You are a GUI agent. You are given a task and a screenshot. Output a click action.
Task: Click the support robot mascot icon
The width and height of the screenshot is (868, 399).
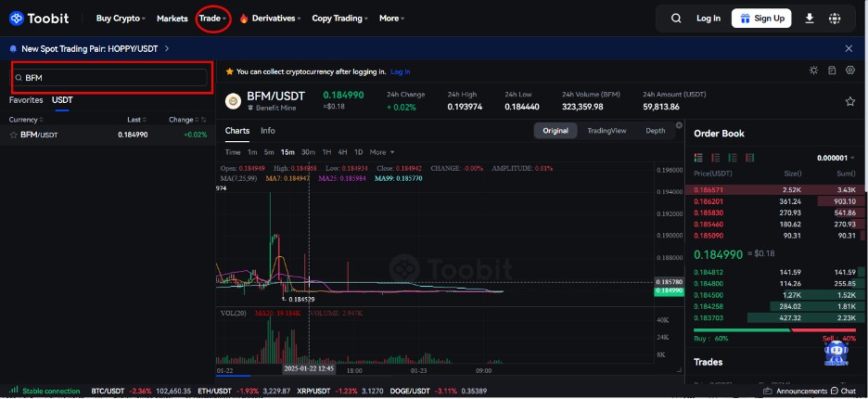pyautogui.click(x=836, y=353)
